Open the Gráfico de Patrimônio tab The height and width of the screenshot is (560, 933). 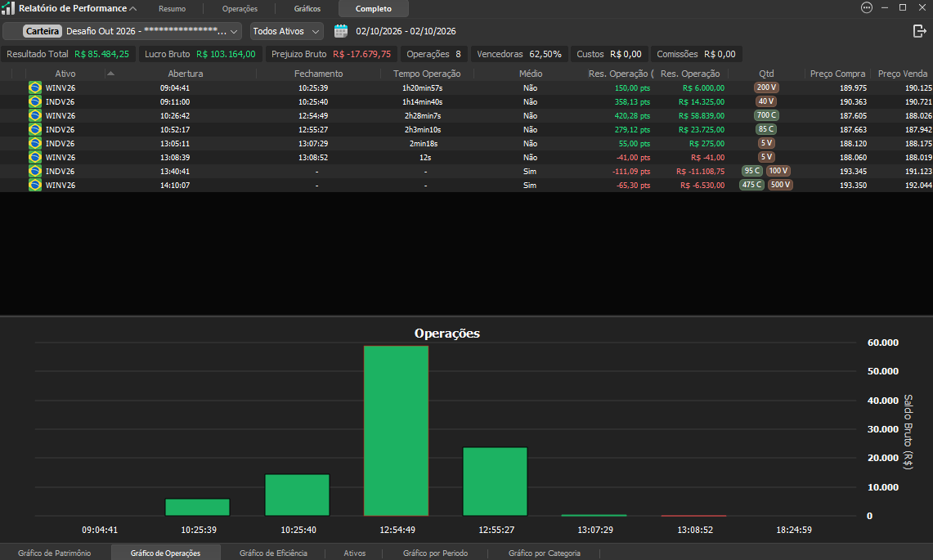pyautogui.click(x=54, y=553)
